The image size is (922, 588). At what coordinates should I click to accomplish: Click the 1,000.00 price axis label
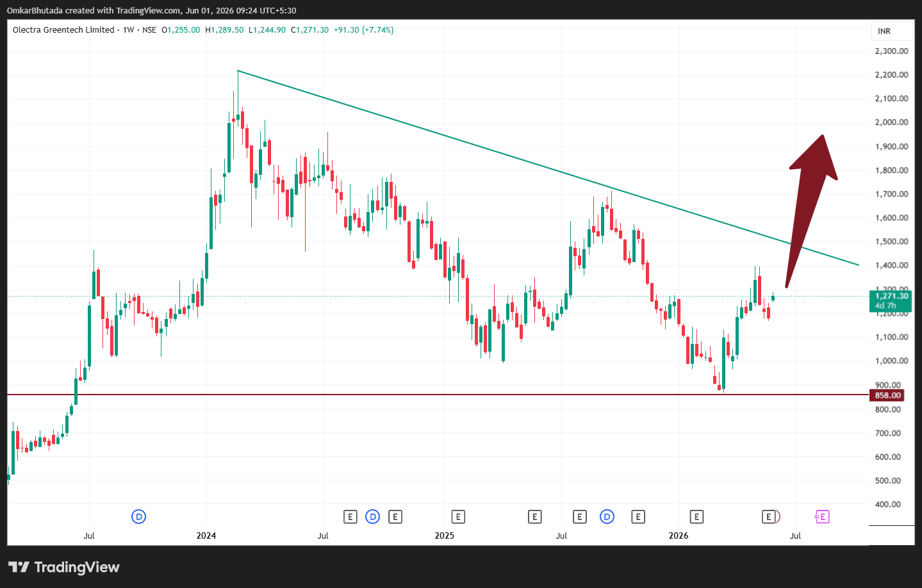point(891,361)
